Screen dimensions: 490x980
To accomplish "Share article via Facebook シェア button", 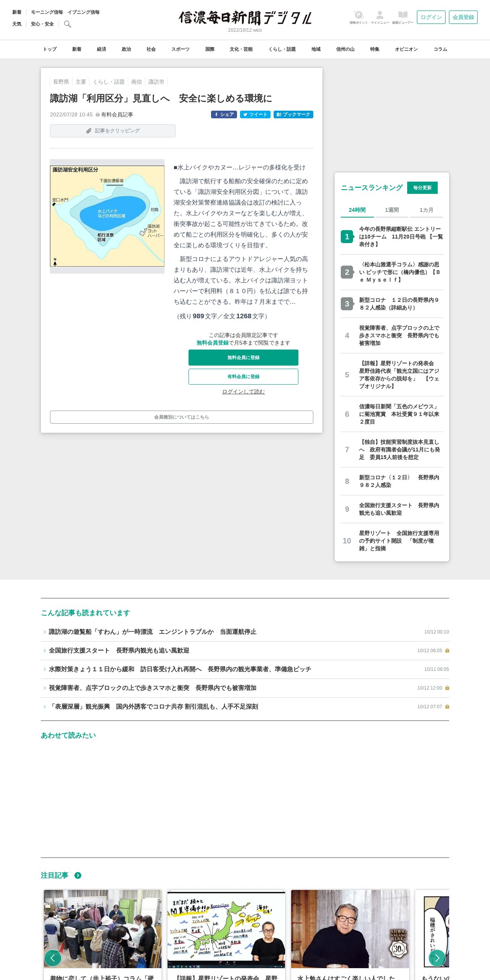I will [x=224, y=114].
